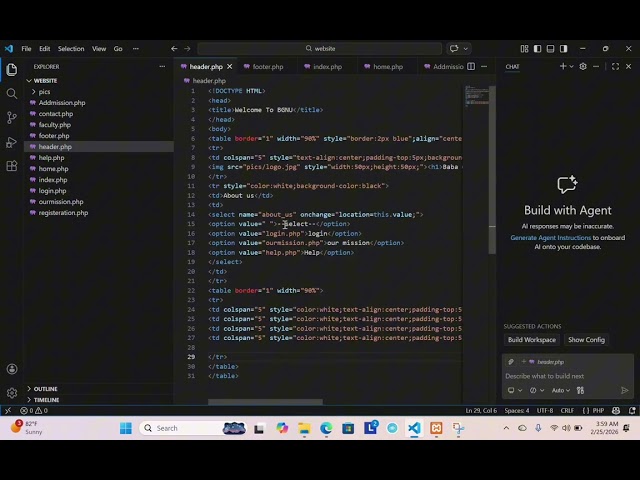The width and height of the screenshot is (640, 480).
Task: Open the Run and Debug view
Action: [x=12, y=142]
